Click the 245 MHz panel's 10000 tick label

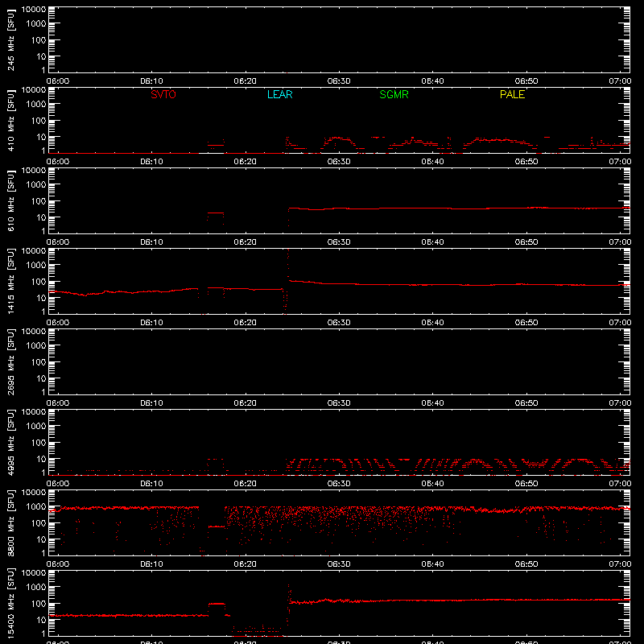[34, 10]
